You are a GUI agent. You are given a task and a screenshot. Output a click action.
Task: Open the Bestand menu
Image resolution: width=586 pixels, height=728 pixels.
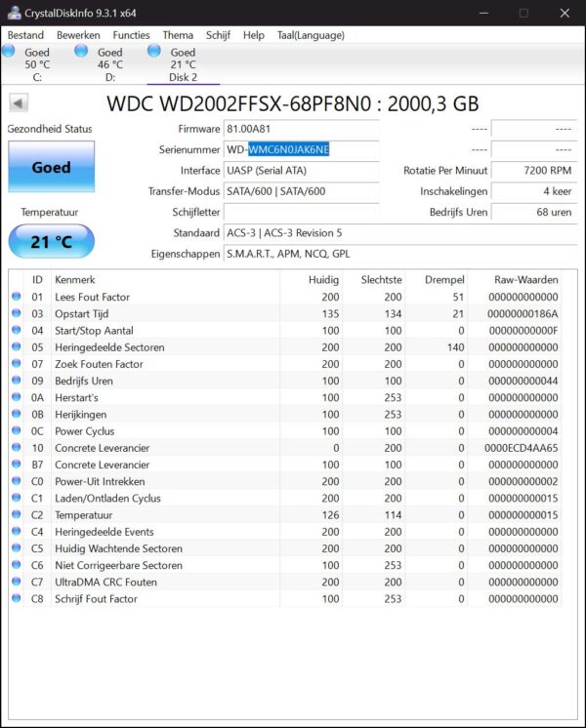(x=25, y=35)
